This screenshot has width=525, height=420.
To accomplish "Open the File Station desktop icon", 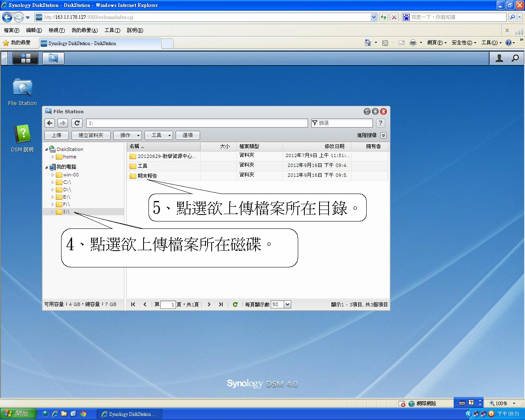I will coord(23,92).
